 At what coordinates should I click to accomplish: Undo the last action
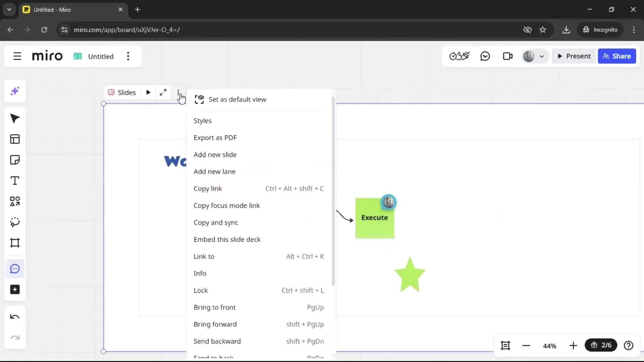tap(15, 317)
